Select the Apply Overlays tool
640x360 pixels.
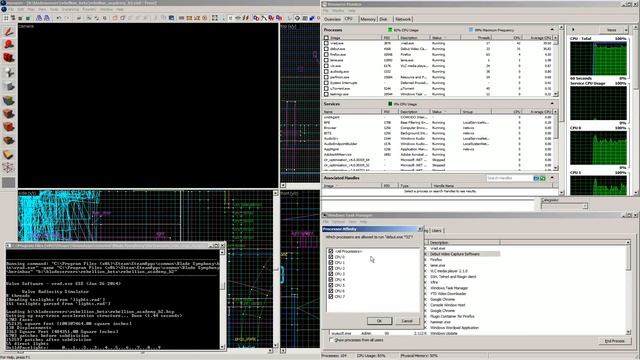(9, 140)
